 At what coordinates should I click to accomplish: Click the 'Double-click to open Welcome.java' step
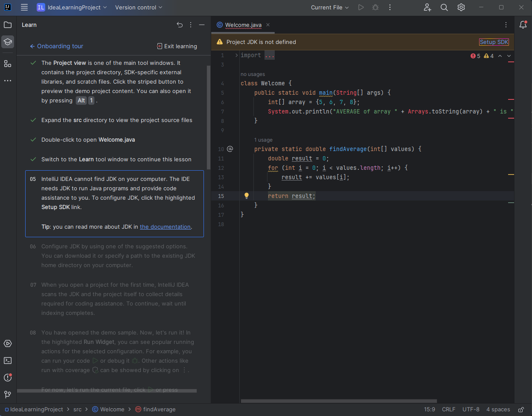(88, 140)
